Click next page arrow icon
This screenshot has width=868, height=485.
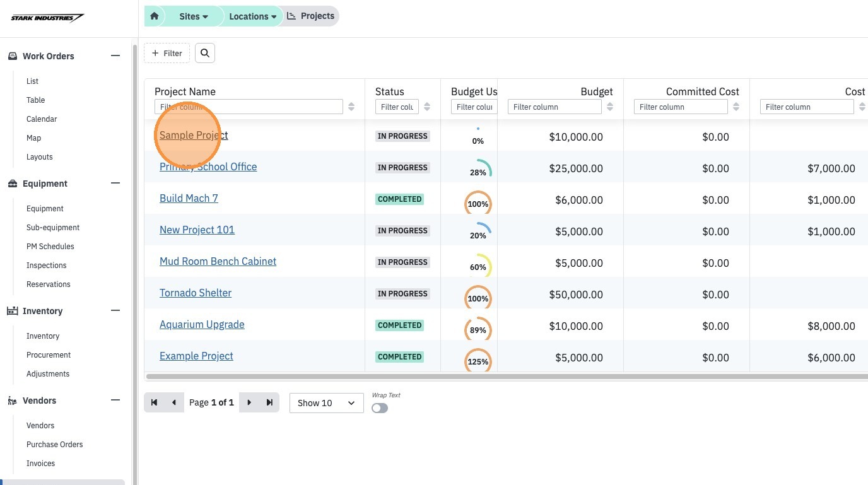pyautogui.click(x=249, y=402)
